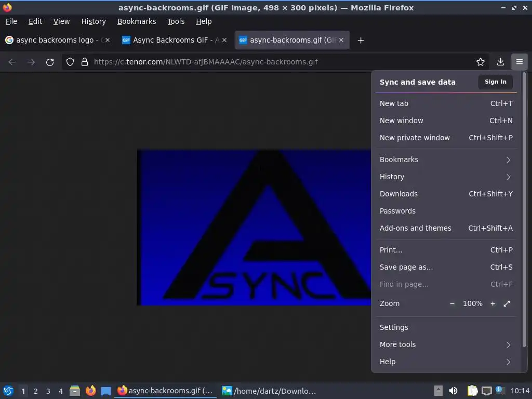Reload the current page
The width and height of the screenshot is (532, 399).
point(50,62)
